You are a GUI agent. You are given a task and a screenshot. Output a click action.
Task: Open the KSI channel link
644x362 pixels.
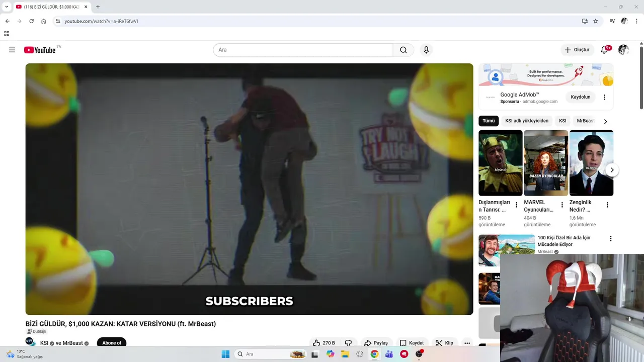point(44,343)
